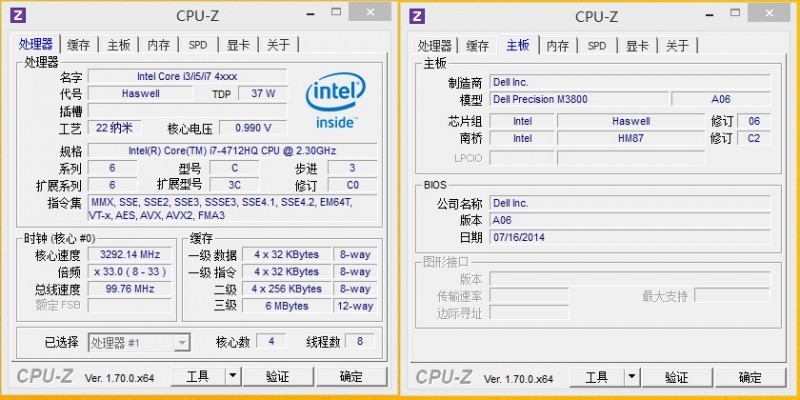Click the 验证 button in the left window
Viewport: 800px width, 400px height.
[x=278, y=377]
